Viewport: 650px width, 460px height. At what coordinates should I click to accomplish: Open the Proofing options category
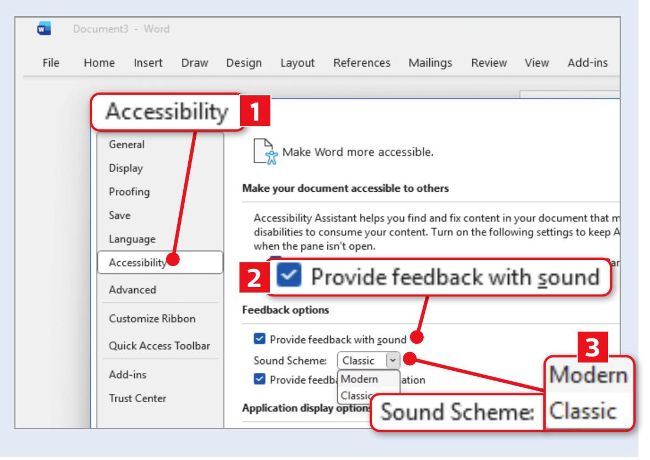129,192
